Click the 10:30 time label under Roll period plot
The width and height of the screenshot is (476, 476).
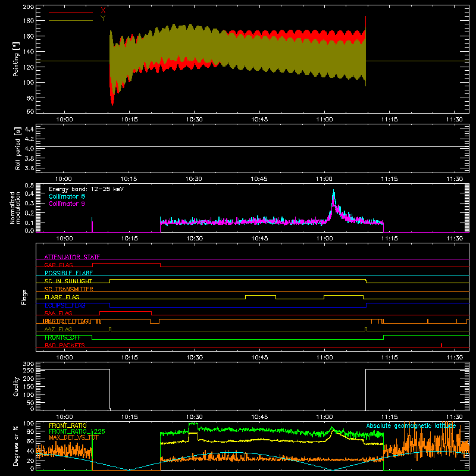194,179
